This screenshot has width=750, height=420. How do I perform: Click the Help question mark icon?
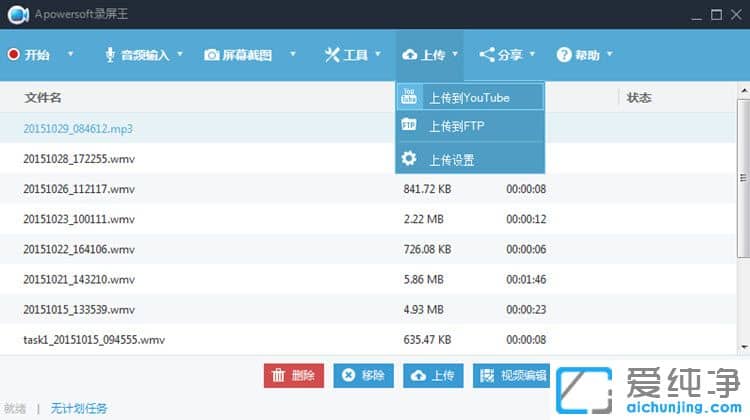[564, 55]
